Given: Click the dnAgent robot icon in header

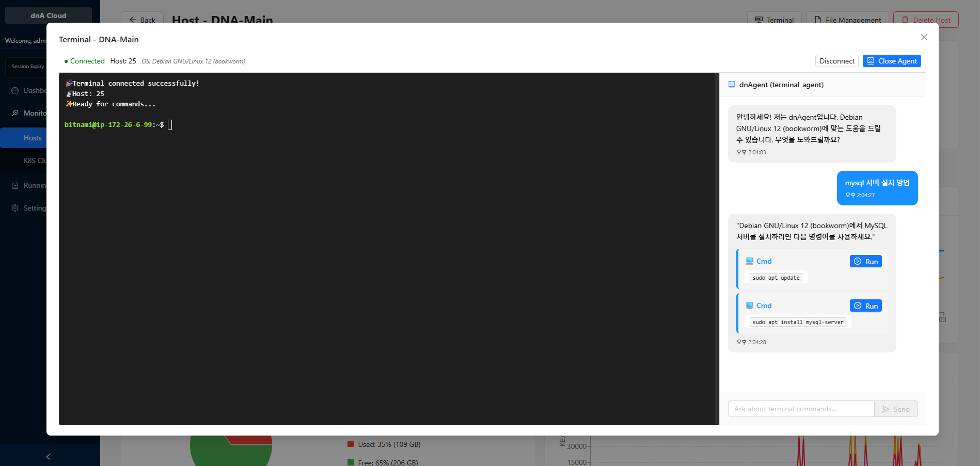Looking at the screenshot, I should click(732, 85).
